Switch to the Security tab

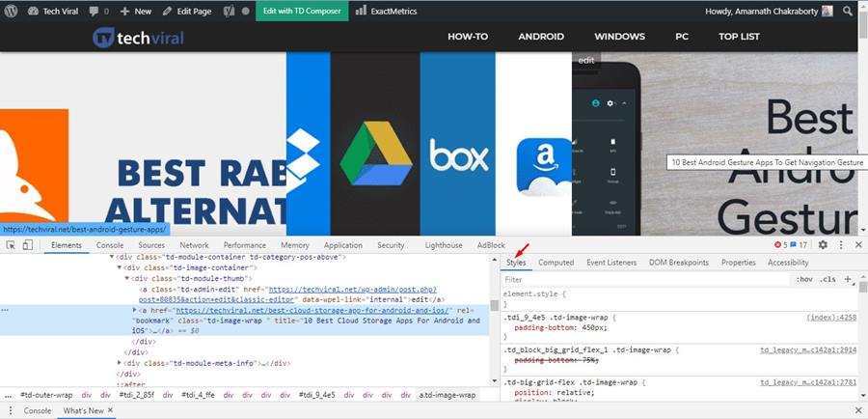tap(391, 245)
